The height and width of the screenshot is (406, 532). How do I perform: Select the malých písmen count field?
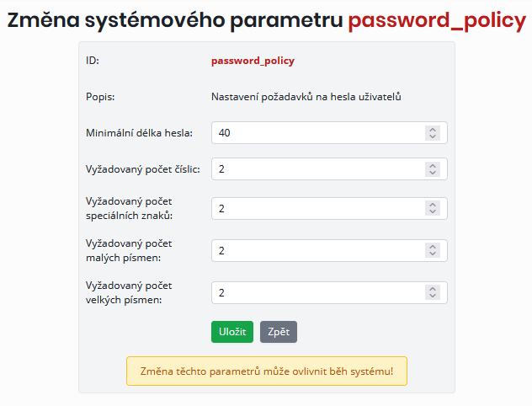click(x=316, y=251)
